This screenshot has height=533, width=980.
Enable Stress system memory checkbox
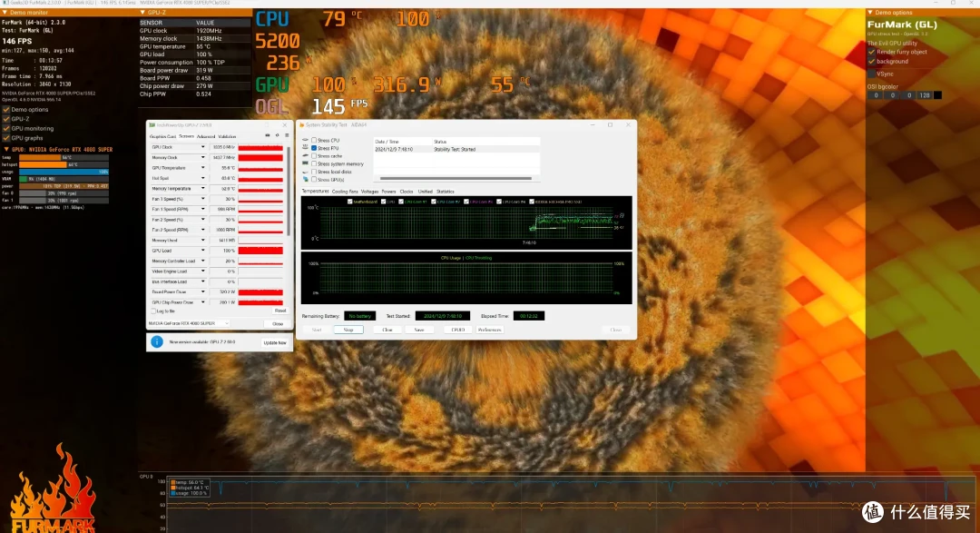point(314,164)
